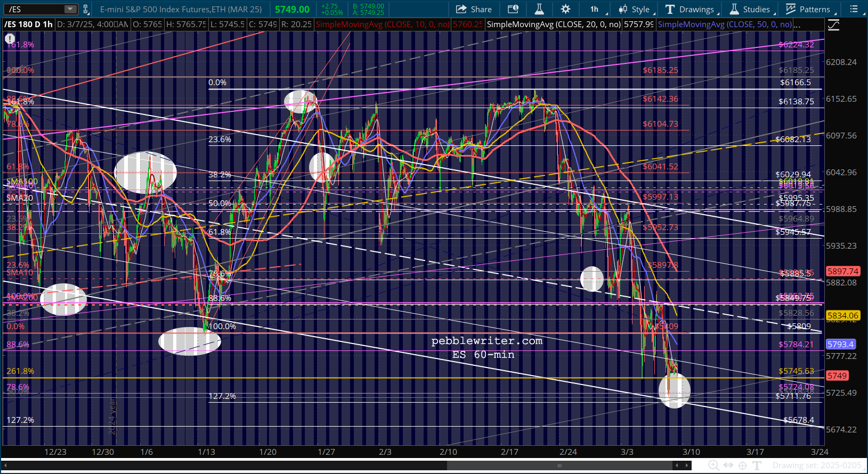Open the list options menu icon

point(854,9)
